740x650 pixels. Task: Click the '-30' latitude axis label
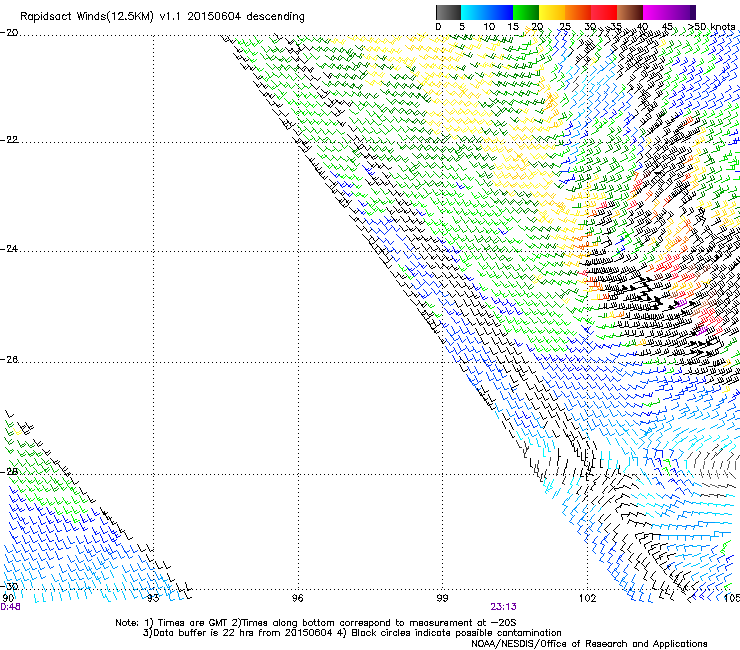(9, 586)
